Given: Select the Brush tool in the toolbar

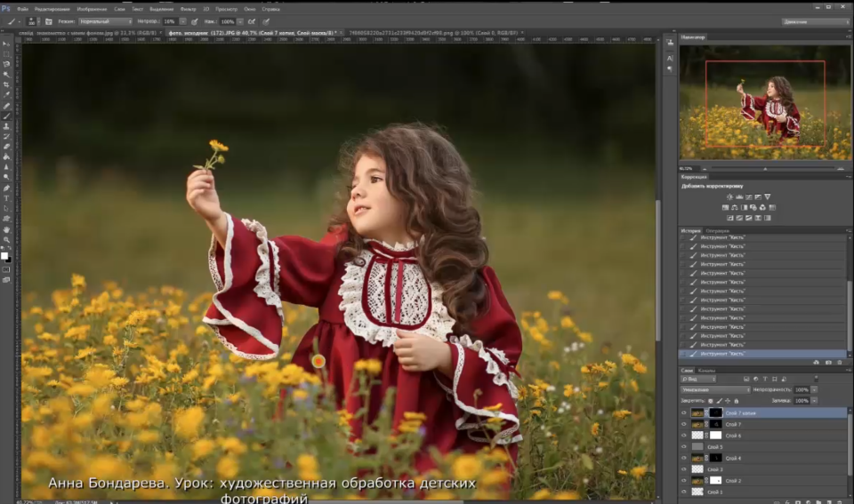Looking at the screenshot, I should point(7,116).
